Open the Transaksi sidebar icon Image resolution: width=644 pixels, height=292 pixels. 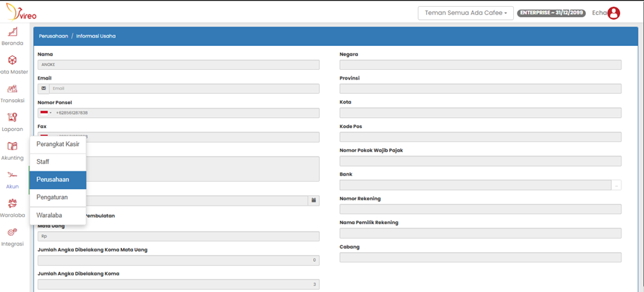click(12, 90)
